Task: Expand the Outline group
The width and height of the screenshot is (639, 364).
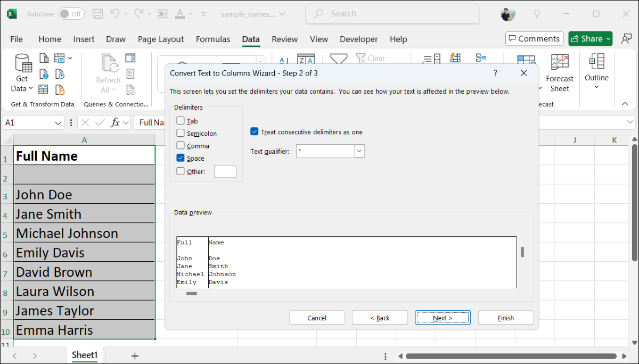Action: click(596, 72)
